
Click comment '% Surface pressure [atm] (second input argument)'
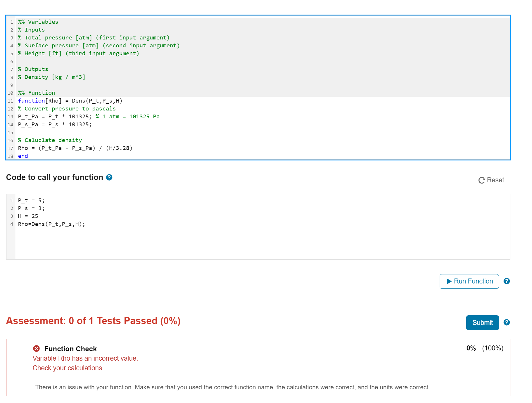tap(99, 46)
